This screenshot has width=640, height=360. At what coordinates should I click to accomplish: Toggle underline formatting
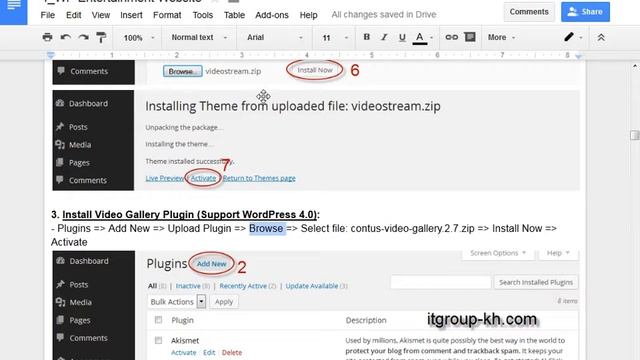click(x=402, y=38)
